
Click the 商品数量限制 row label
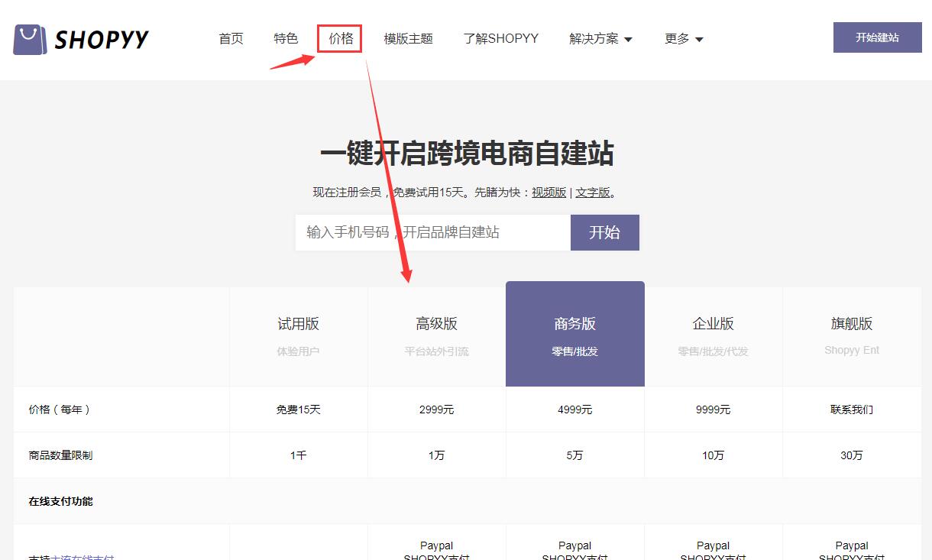[x=60, y=455]
